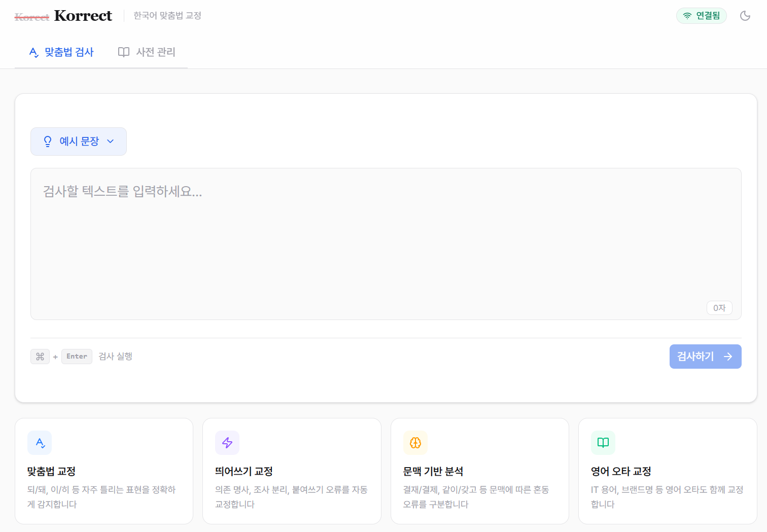Click the book icon for 영어 오타 교정
This screenshot has height=532, width=767.
tap(603, 443)
